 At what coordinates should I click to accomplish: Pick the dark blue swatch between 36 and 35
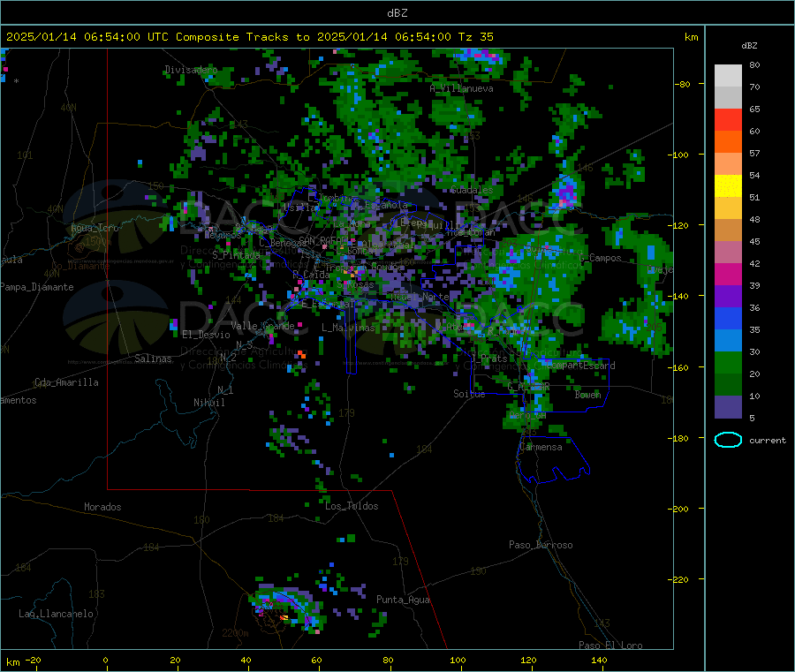tap(728, 318)
